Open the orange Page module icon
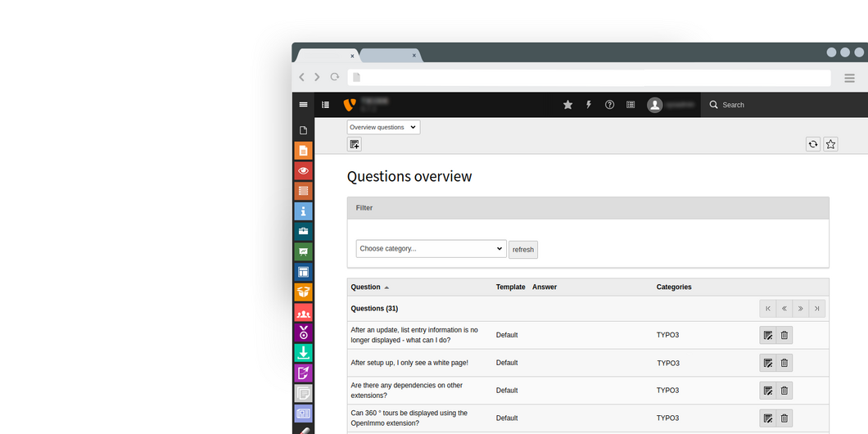Image resolution: width=868 pixels, height=434 pixels. coord(303,151)
